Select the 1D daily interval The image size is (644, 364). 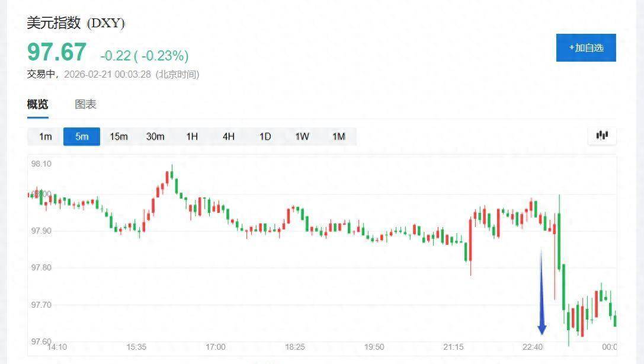pos(265,136)
